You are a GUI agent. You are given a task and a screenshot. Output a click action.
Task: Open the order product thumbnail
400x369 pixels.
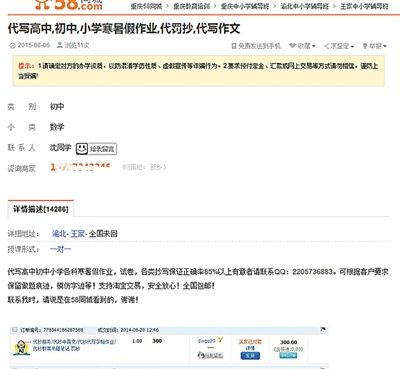click(x=22, y=347)
